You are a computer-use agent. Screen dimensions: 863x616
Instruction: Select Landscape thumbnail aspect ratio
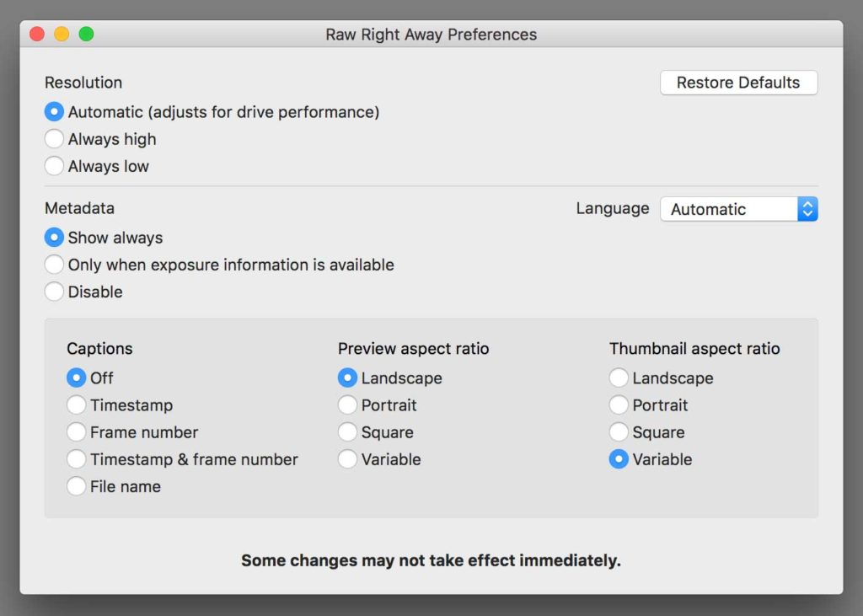619,378
